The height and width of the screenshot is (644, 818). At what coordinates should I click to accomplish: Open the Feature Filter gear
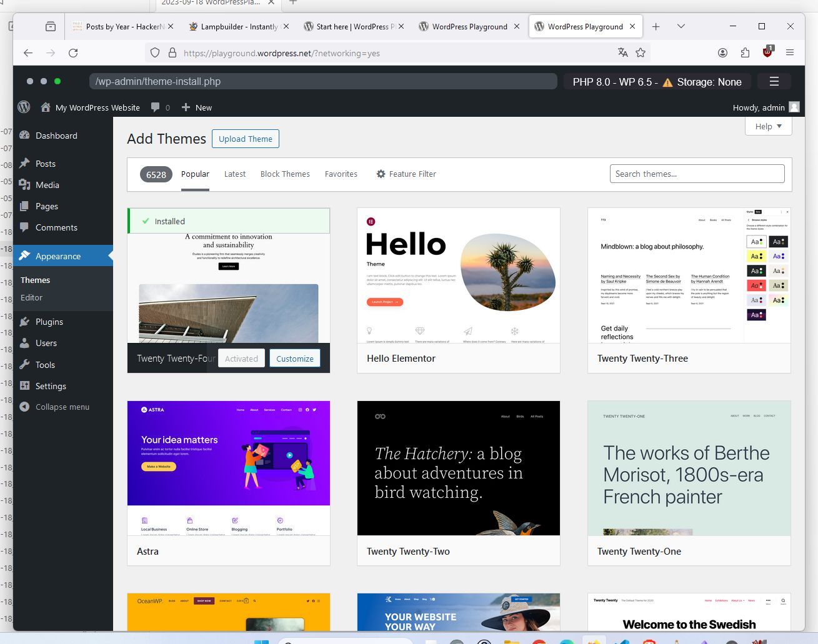pyautogui.click(x=381, y=174)
